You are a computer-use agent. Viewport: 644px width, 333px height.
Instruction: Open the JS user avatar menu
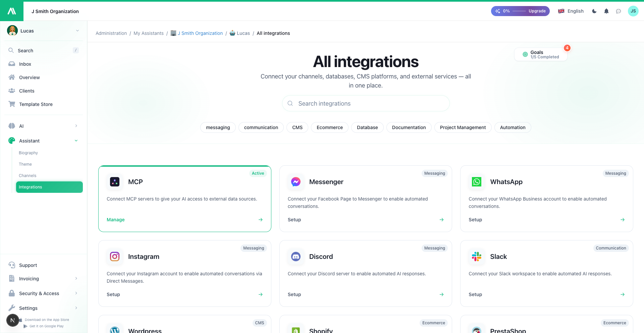tap(633, 11)
